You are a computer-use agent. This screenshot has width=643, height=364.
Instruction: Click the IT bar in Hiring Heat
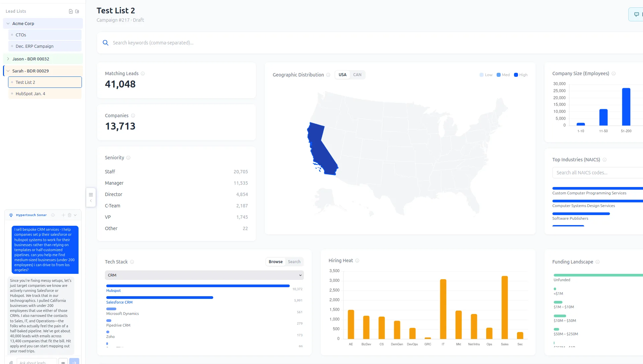[443, 309]
